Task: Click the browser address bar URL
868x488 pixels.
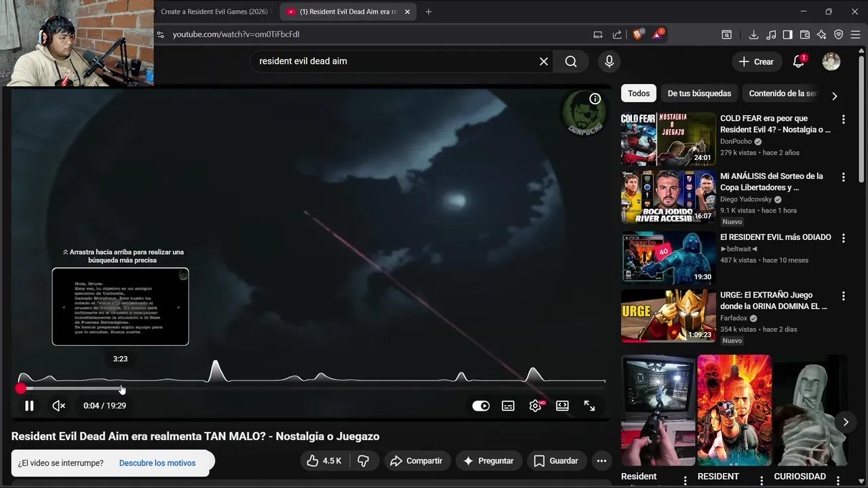Action: [x=236, y=35]
